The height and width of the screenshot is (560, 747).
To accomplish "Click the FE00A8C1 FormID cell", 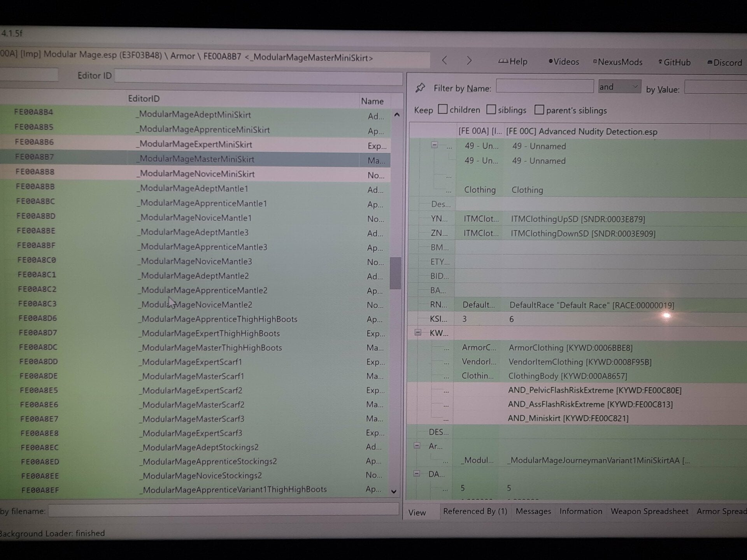I will 37,275.
